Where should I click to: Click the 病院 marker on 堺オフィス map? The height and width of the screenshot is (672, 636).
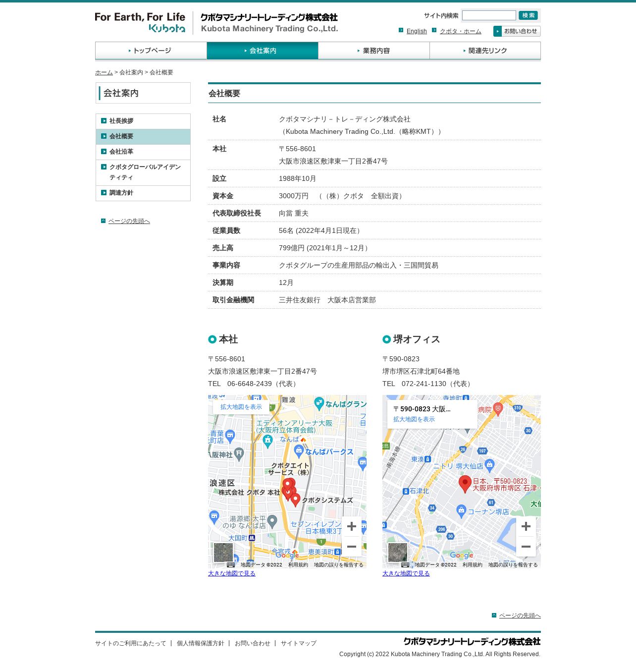(498, 409)
